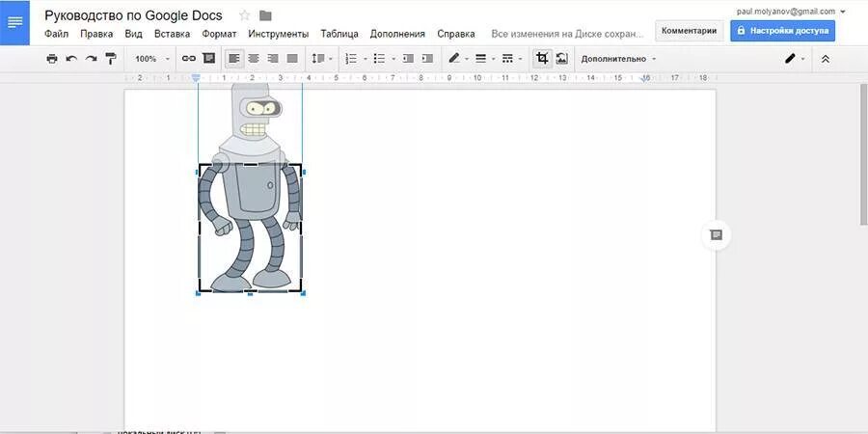
Task: Open the Справка menu
Action: 456,34
